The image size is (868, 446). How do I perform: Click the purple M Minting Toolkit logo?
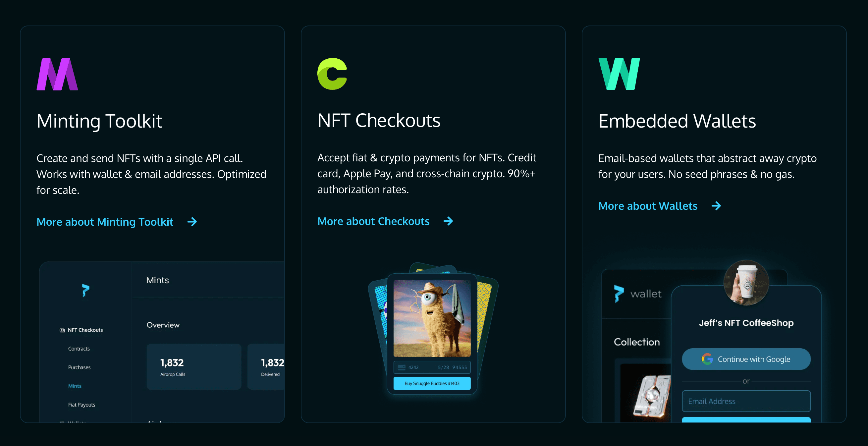(57, 74)
